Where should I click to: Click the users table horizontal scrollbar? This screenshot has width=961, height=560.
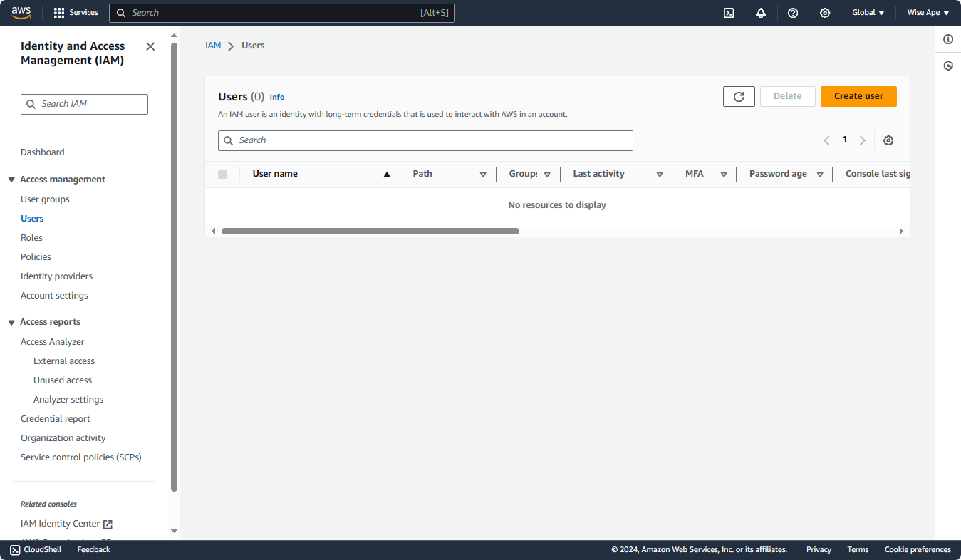370,232
